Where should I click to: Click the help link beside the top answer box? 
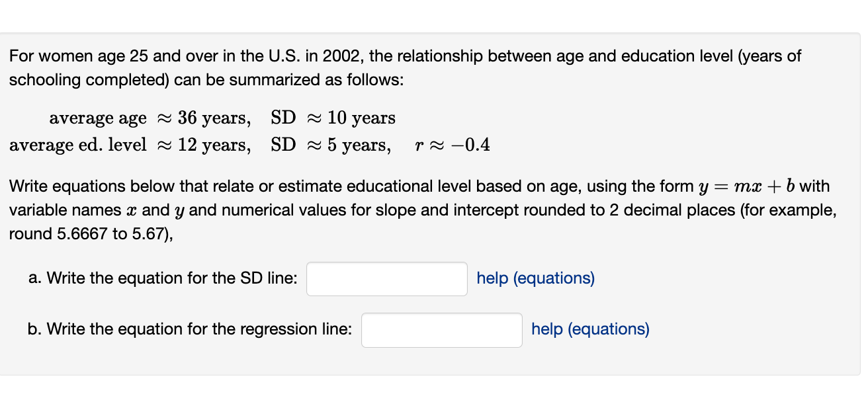(535, 278)
